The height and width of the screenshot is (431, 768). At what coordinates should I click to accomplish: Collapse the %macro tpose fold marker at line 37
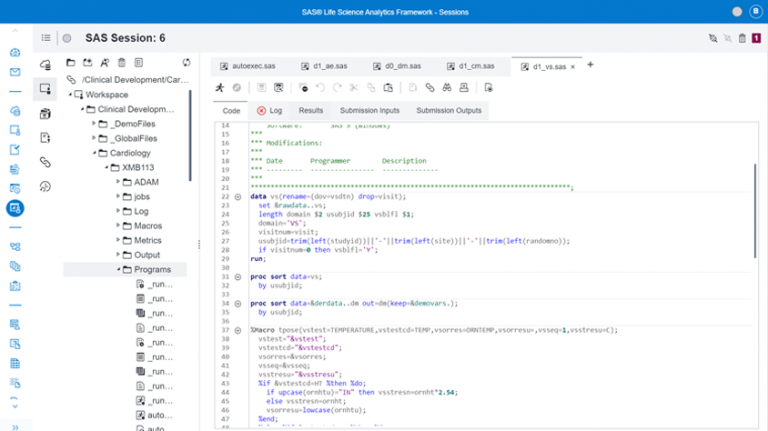[x=238, y=329]
